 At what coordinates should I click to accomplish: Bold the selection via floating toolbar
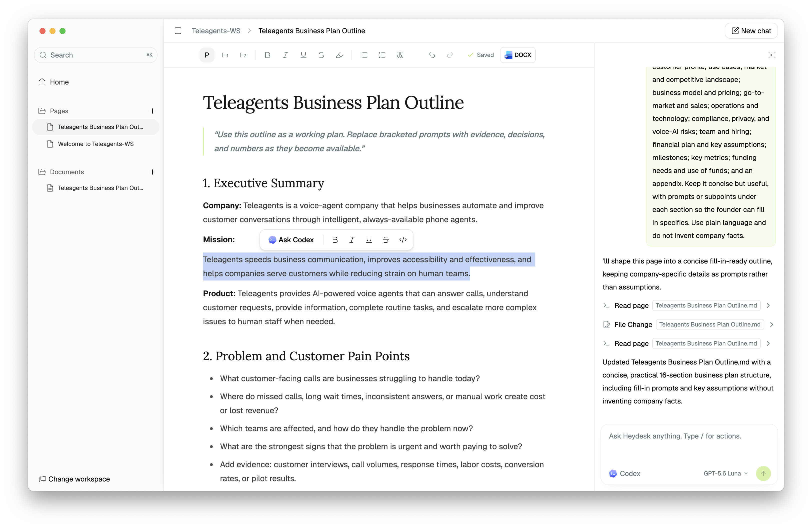click(335, 240)
